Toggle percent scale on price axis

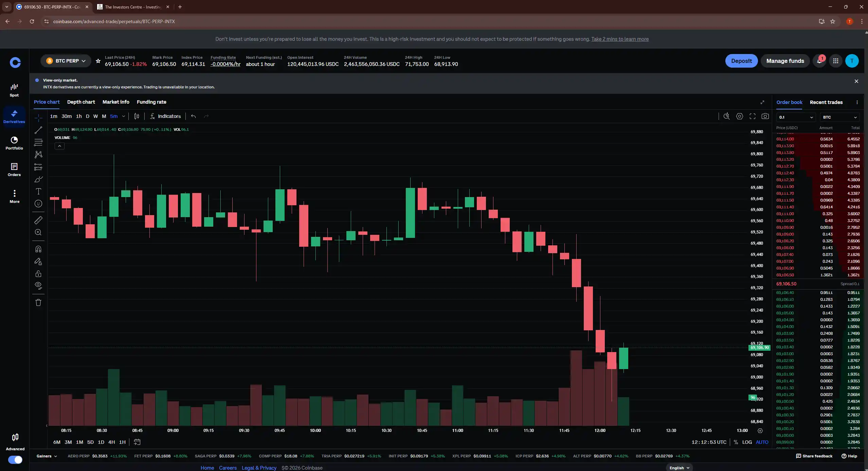[736, 442]
